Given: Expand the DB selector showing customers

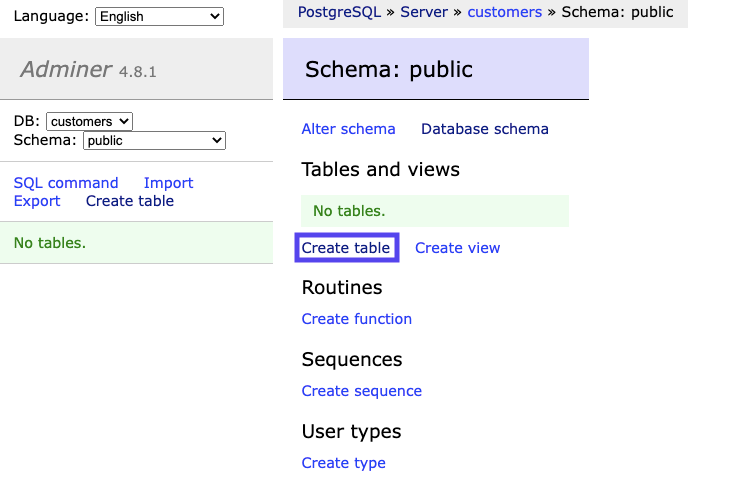Looking at the screenshot, I should coord(89,121).
